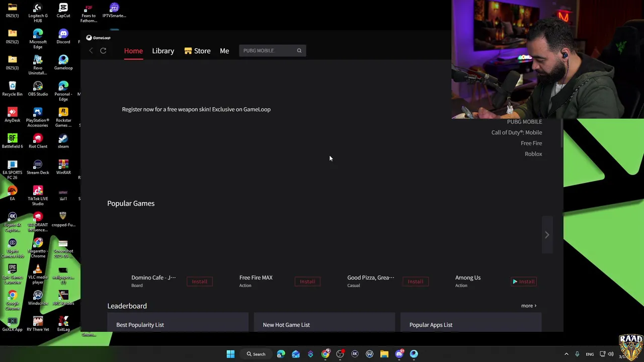Click the taskbar Search box
This screenshot has width=644, height=362.
tap(256, 354)
